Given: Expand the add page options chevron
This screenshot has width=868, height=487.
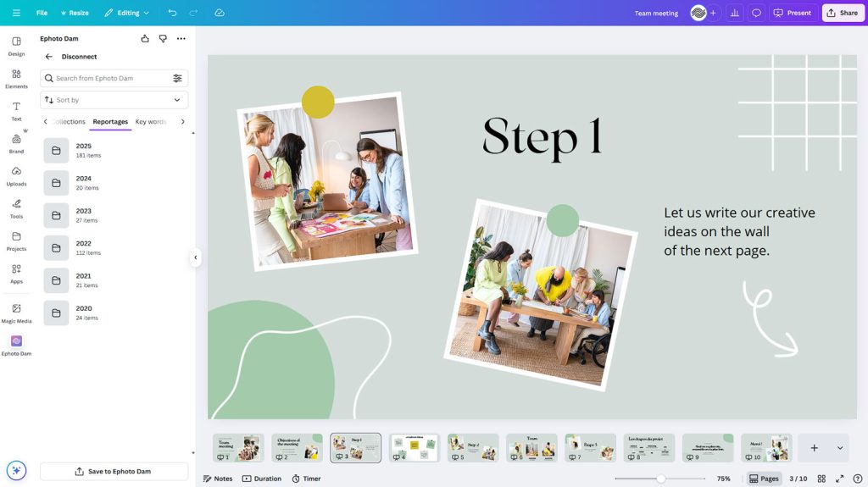Looking at the screenshot, I should click(x=840, y=448).
